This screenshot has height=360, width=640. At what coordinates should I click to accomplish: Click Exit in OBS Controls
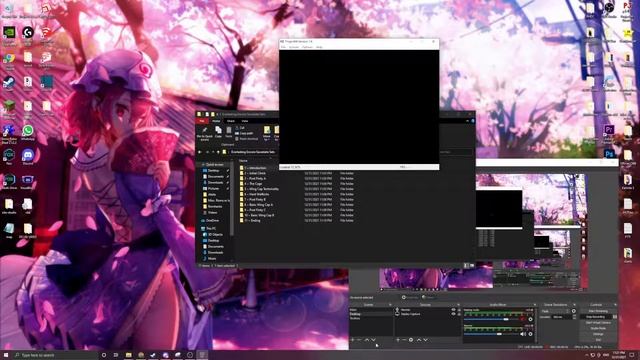pyautogui.click(x=598, y=340)
